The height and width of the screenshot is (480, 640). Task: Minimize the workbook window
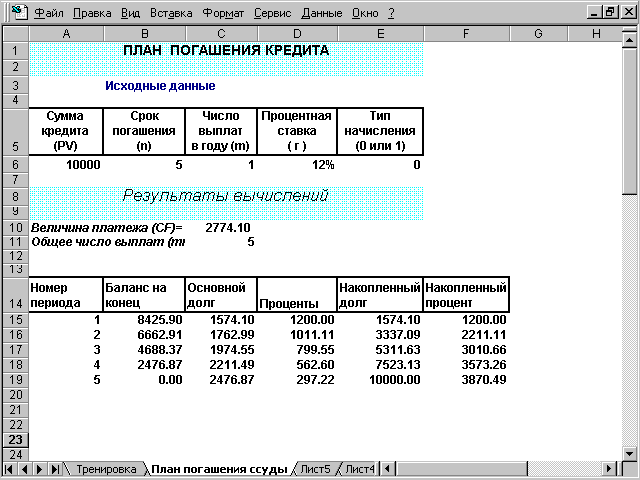[x=594, y=12]
